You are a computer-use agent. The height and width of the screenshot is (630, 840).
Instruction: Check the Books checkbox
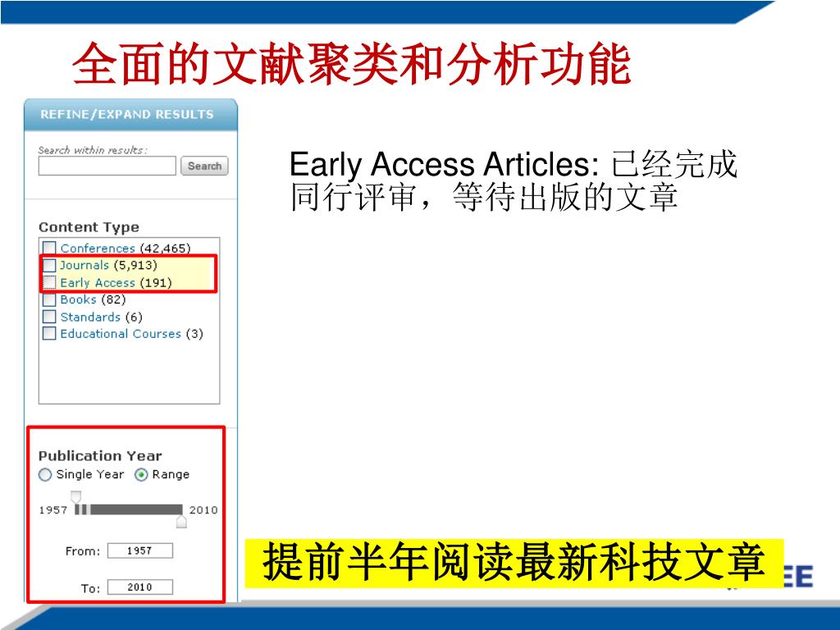point(49,299)
